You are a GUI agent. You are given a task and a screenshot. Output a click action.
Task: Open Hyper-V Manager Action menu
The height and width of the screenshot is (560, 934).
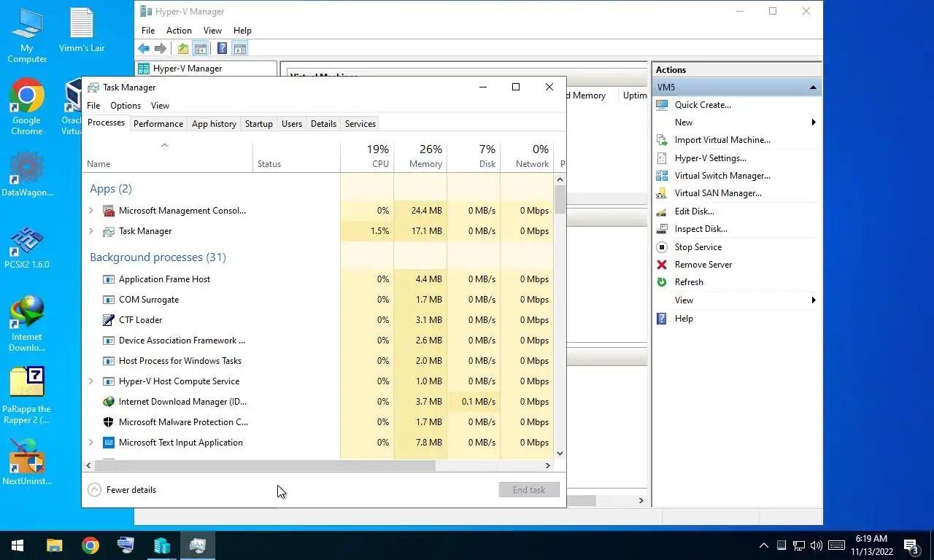(x=179, y=31)
